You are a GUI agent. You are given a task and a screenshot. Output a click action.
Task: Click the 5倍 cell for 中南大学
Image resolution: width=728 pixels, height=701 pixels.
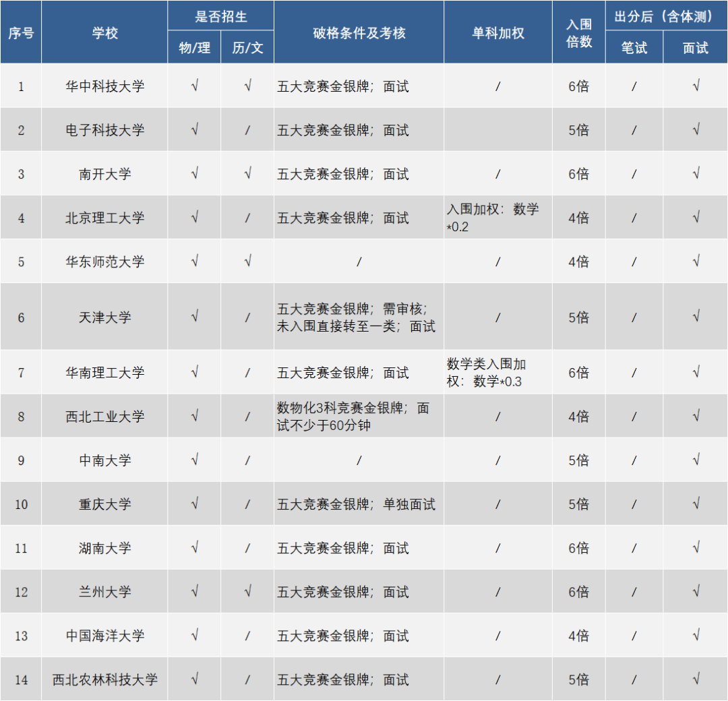(x=579, y=460)
